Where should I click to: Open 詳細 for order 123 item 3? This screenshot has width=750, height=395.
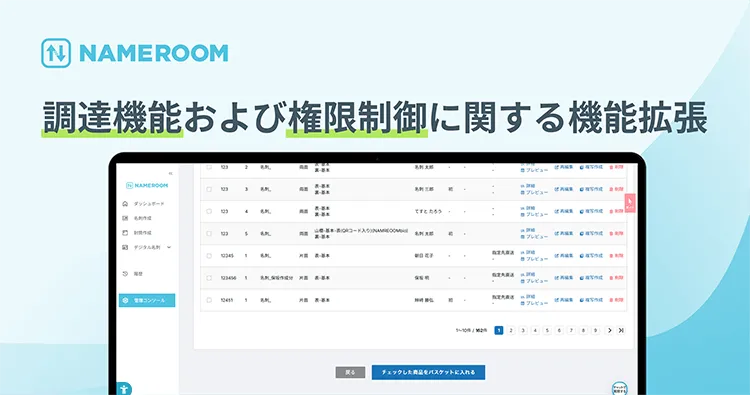(528, 186)
